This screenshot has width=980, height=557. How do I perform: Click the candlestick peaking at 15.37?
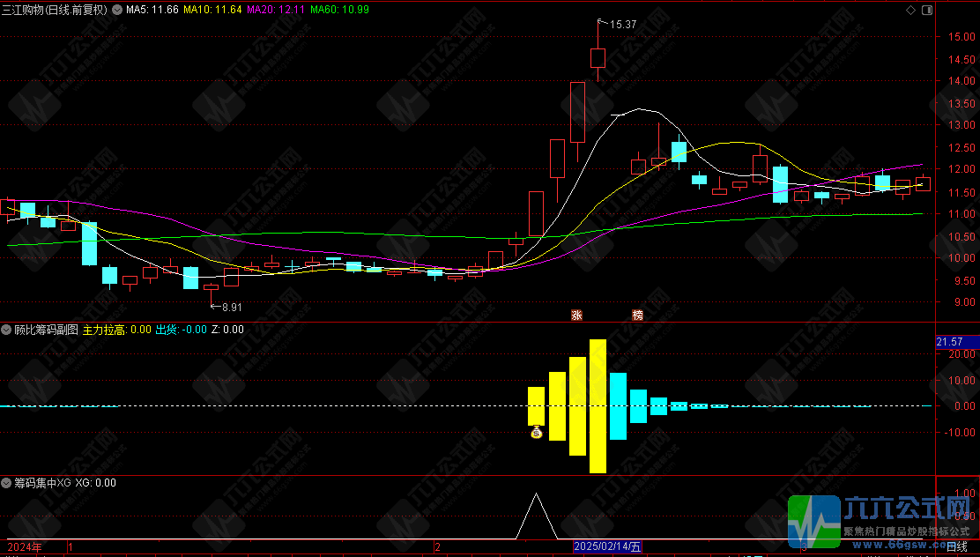click(x=598, y=57)
